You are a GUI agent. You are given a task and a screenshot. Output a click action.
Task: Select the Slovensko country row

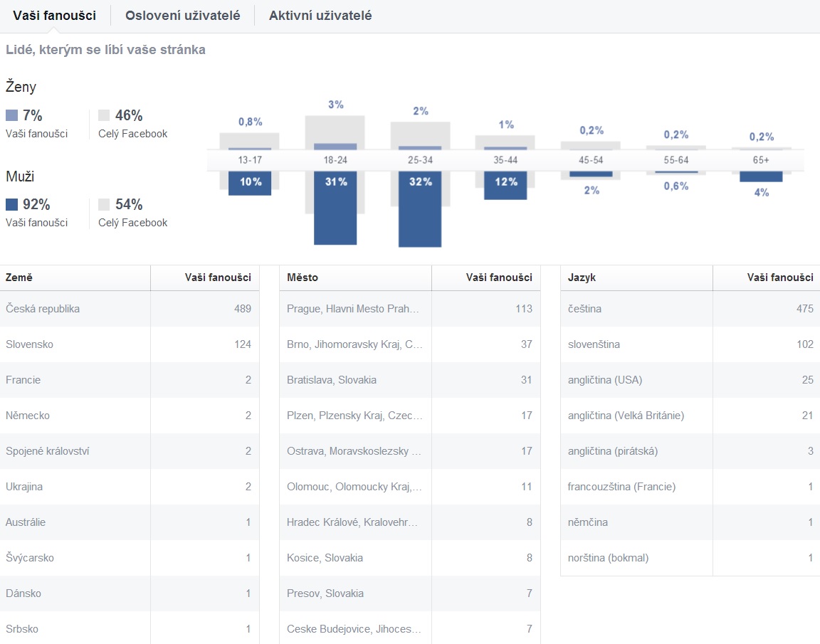130,344
